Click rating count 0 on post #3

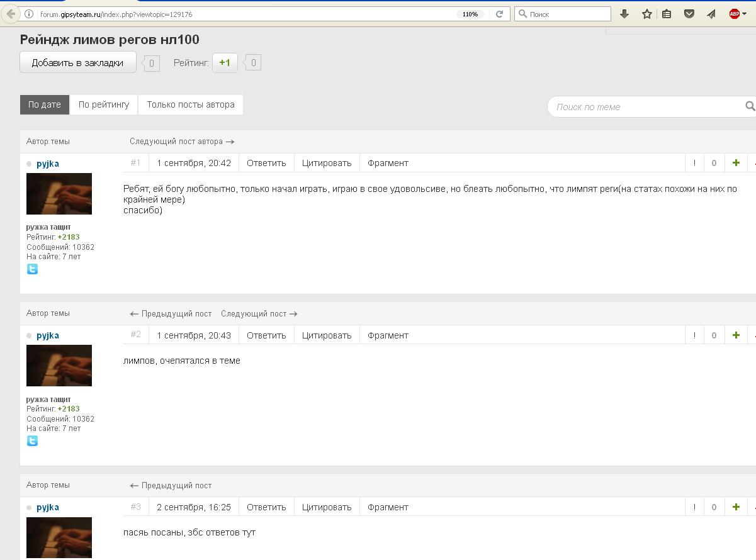click(x=714, y=507)
